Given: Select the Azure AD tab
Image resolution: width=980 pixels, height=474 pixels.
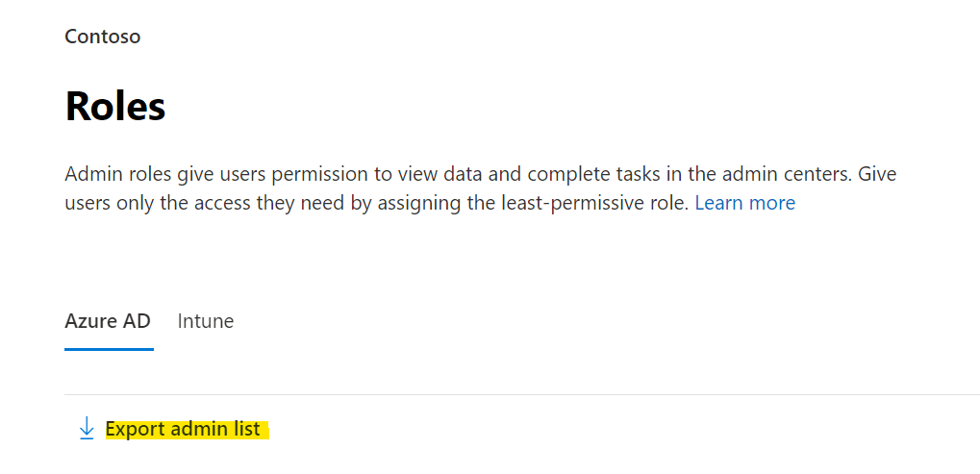Looking at the screenshot, I should point(108,321).
